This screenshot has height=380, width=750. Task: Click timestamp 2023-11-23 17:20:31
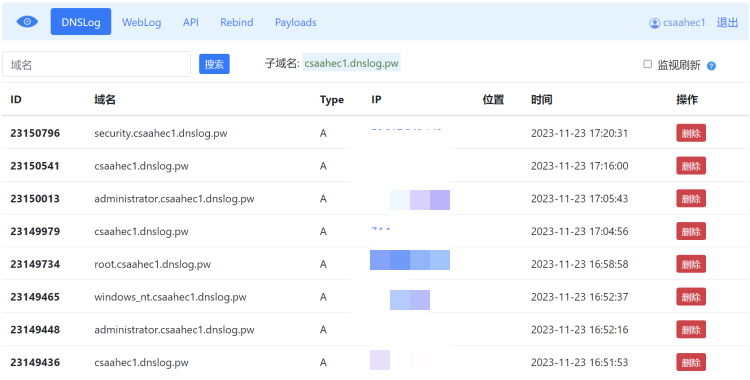pyautogui.click(x=579, y=133)
